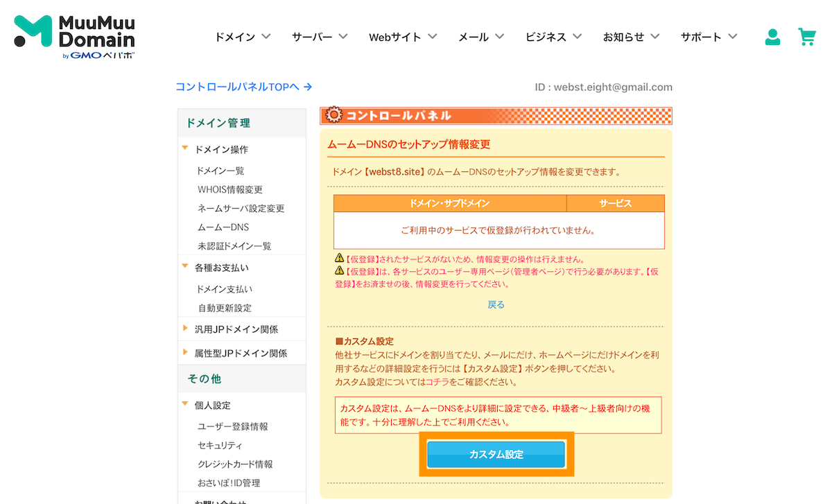Open ムームーDNS in sidebar

tap(223, 227)
